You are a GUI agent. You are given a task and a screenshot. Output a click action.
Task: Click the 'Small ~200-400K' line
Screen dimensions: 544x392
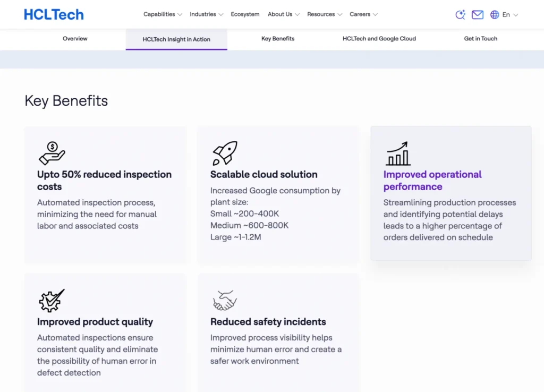[244, 214]
